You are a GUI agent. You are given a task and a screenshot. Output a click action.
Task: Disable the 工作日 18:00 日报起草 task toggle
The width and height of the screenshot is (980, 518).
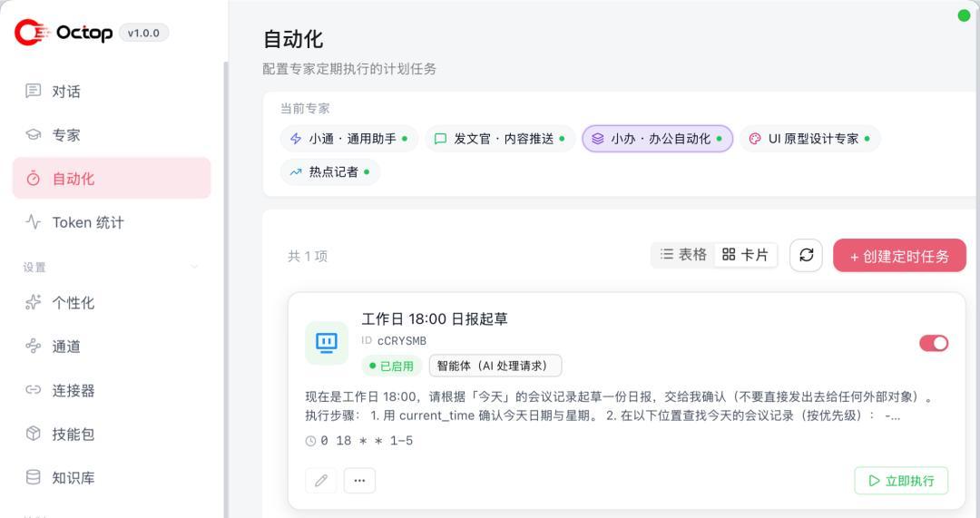[x=934, y=343]
